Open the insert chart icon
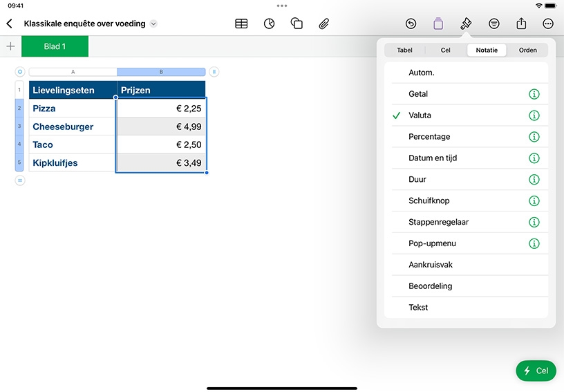The image size is (564, 392). [269, 24]
